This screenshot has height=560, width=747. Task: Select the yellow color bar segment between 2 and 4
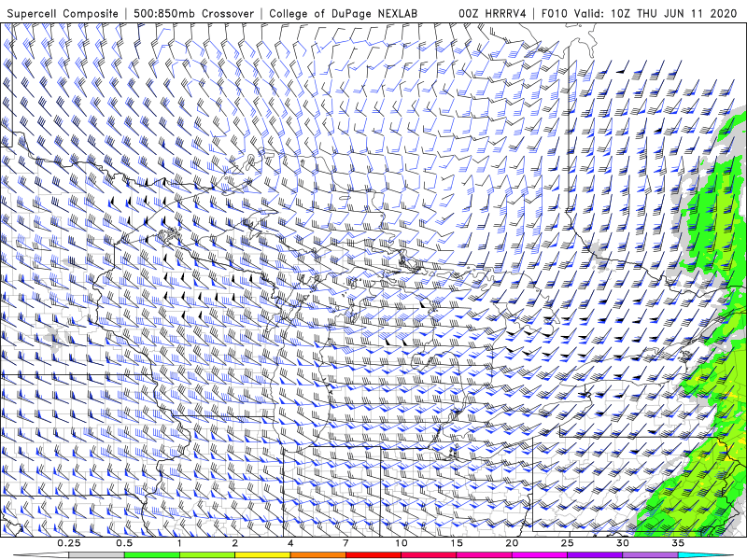[x=262, y=555]
